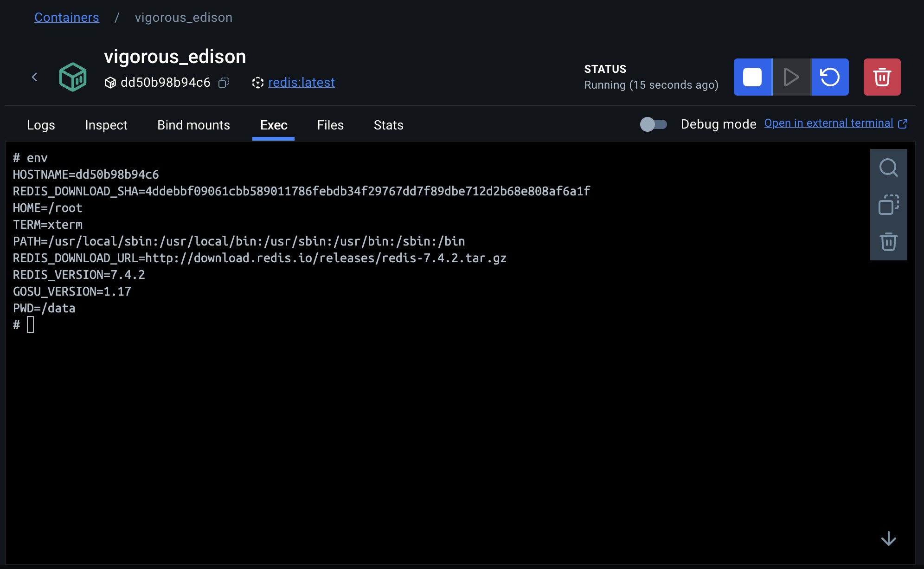
Task: Stop the running container
Action: (x=752, y=77)
